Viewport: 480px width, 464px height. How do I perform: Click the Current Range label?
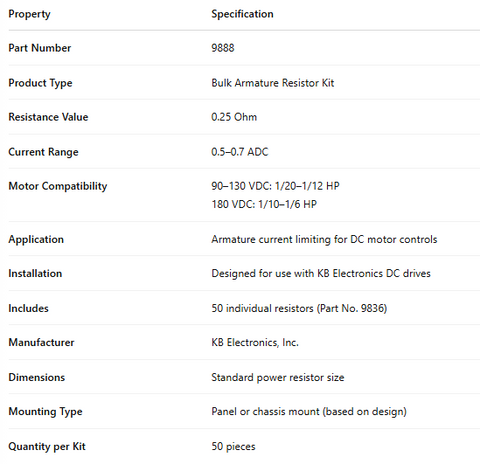coord(43,152)
